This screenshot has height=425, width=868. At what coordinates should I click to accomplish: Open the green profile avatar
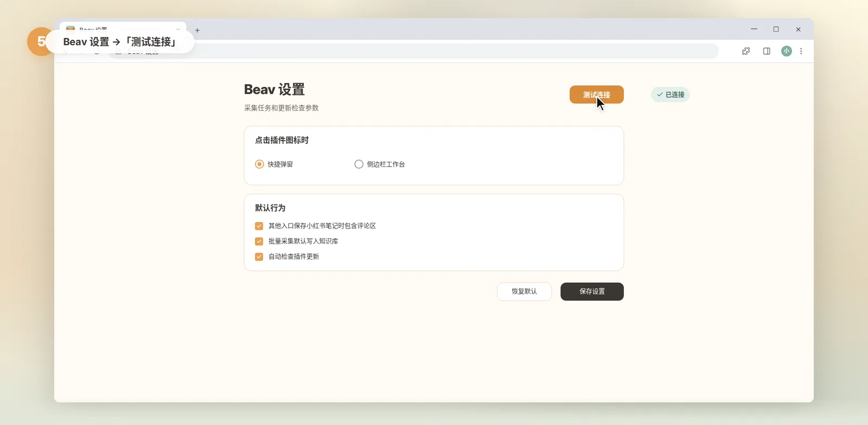tap(786, 51)
